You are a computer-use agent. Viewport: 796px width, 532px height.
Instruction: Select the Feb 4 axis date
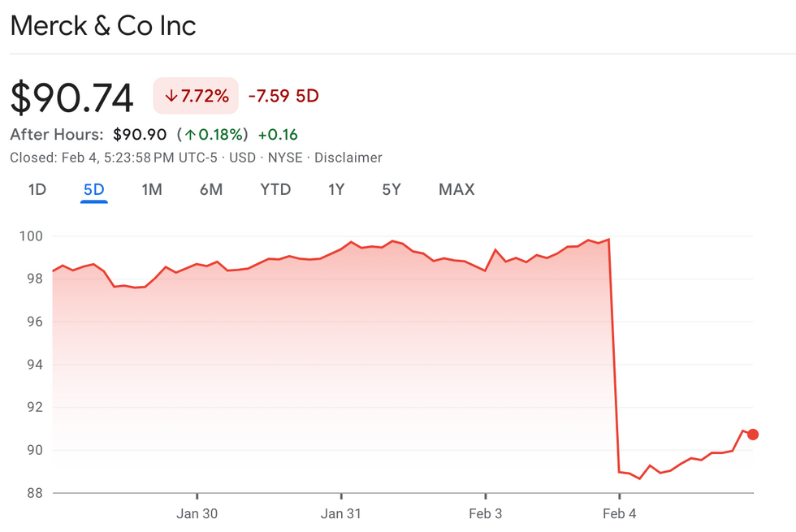coord(619,513)
